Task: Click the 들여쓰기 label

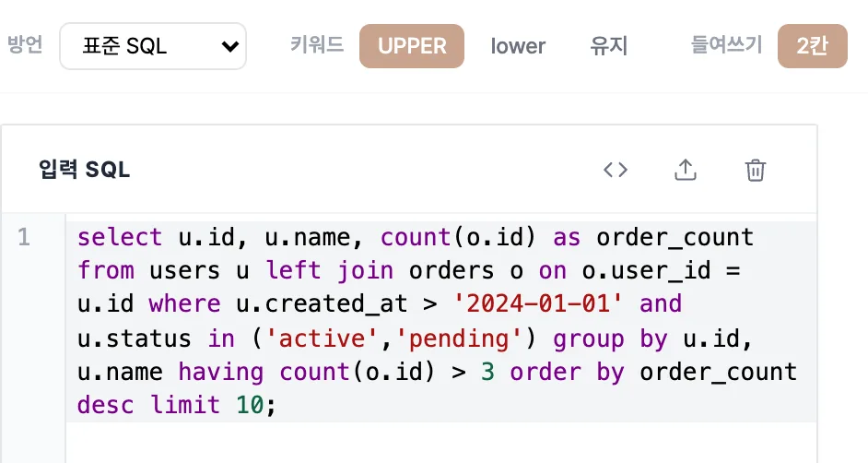Action: (x=727, y=45)
